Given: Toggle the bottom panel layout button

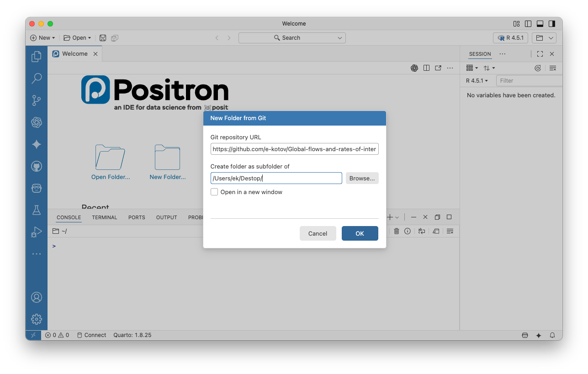Looking at the screenshot, I should click(540, 24).
